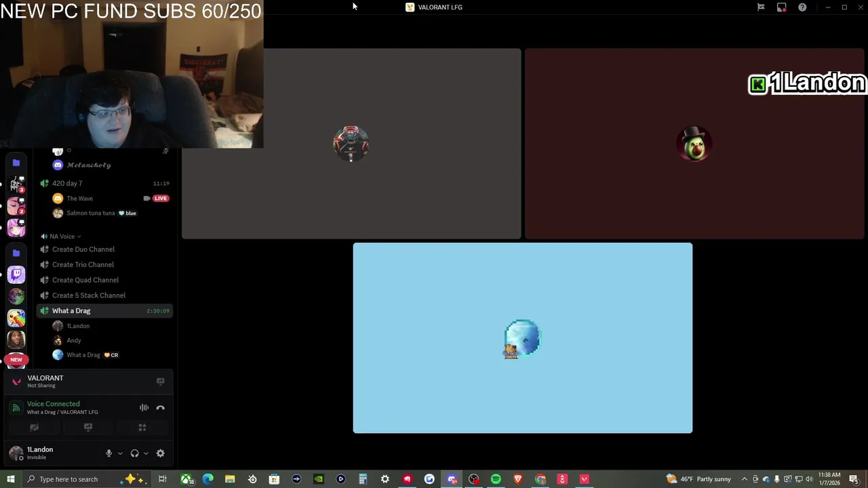
Task: Select the What a Drag voice channel
Action: point(105,310)
